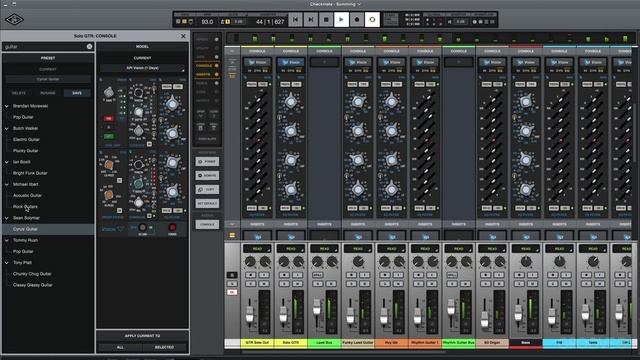Open READ automation menu on GTR Solo Out
The height and width of the screenshot is (360, 640).
point(257,249)
